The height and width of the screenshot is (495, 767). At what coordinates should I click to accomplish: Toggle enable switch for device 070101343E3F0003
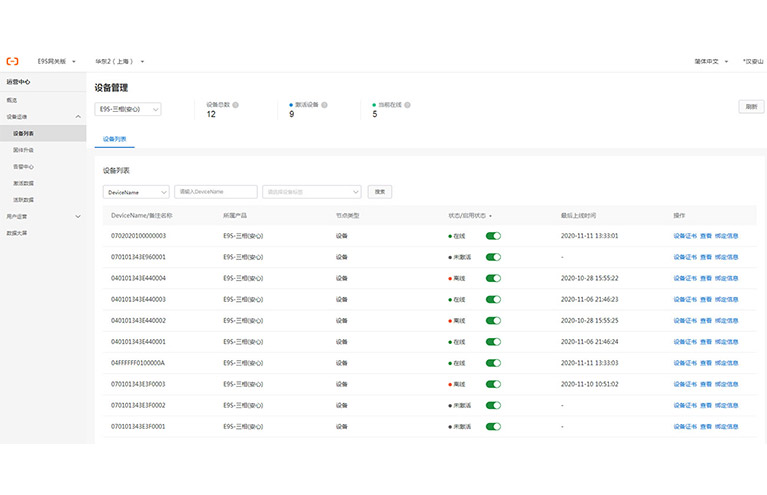pos(493,384)
